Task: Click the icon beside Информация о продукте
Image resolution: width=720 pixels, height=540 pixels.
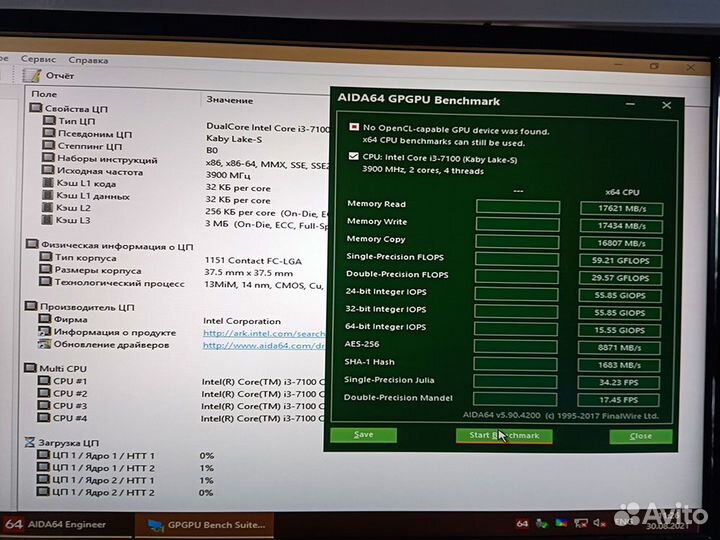Action: click(x=44, y=331)
